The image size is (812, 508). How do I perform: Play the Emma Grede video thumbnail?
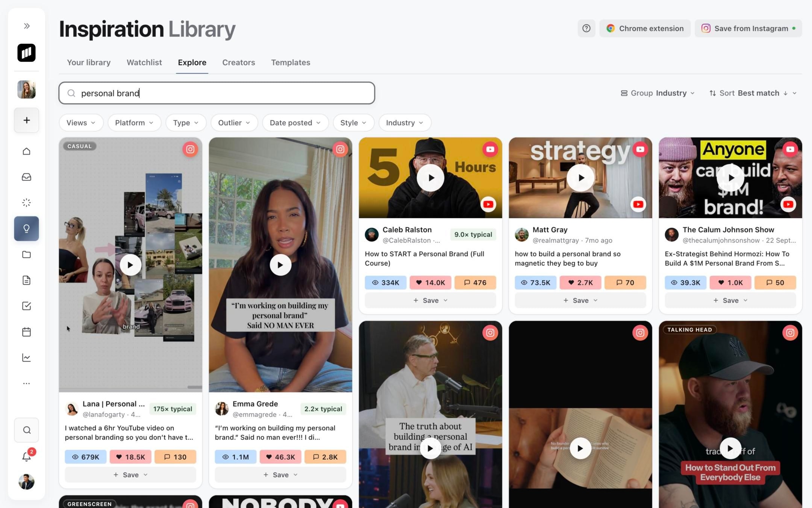(x=280, y=265)
